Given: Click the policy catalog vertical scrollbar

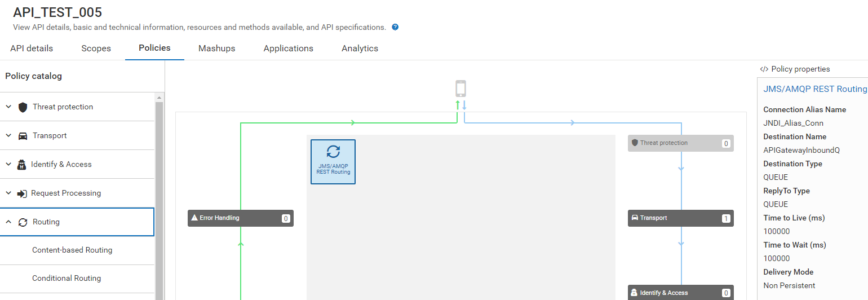Looking at the screenshot, I should tap(159, 197).
